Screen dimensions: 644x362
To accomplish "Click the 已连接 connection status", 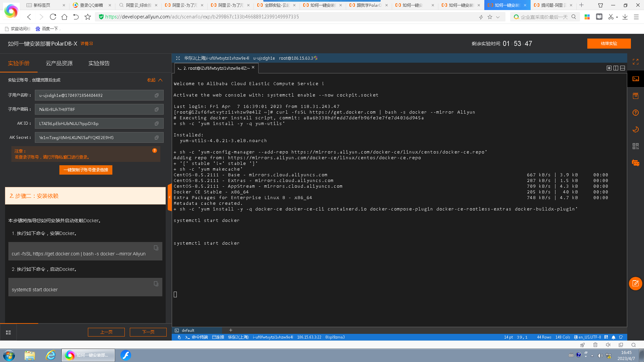I will (218, 337).
